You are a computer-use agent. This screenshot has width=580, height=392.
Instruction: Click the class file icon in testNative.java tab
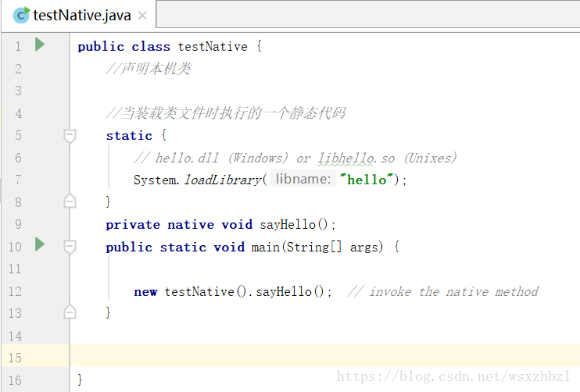(20, 15)
